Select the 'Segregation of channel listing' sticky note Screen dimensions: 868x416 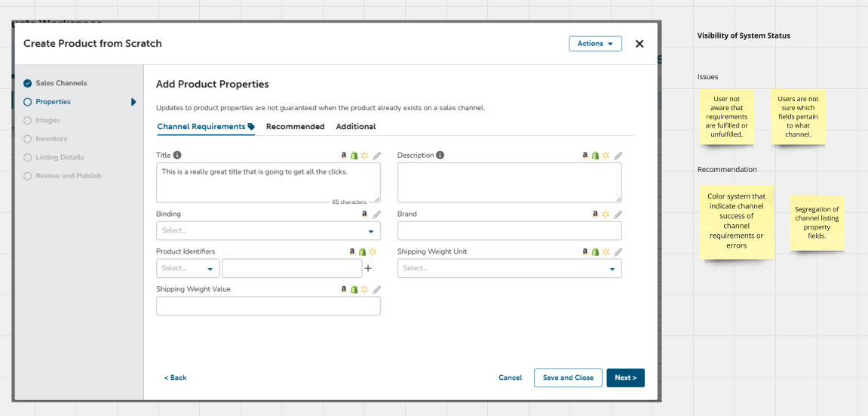tap(817, 223)
